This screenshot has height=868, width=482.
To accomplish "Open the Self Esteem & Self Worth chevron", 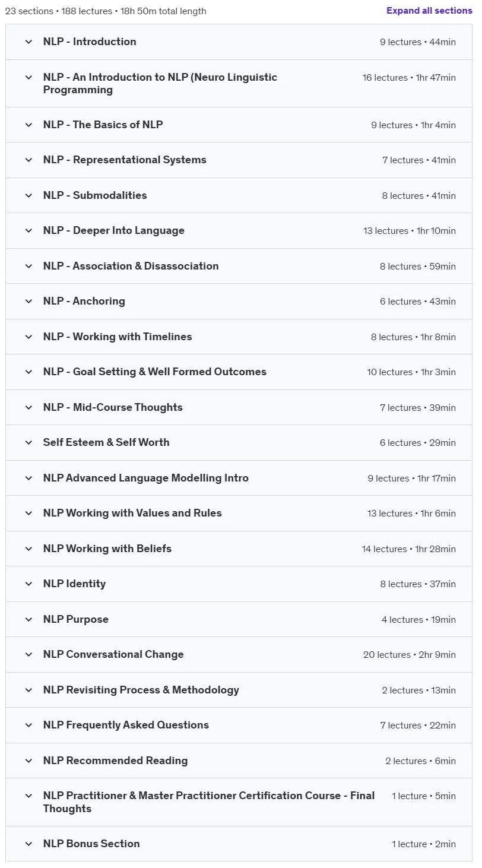I will click(x=28, y=443).
